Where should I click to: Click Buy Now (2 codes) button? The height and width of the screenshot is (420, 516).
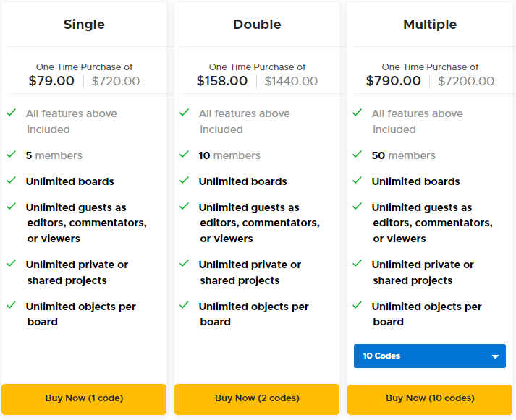[x=257, y=398]
